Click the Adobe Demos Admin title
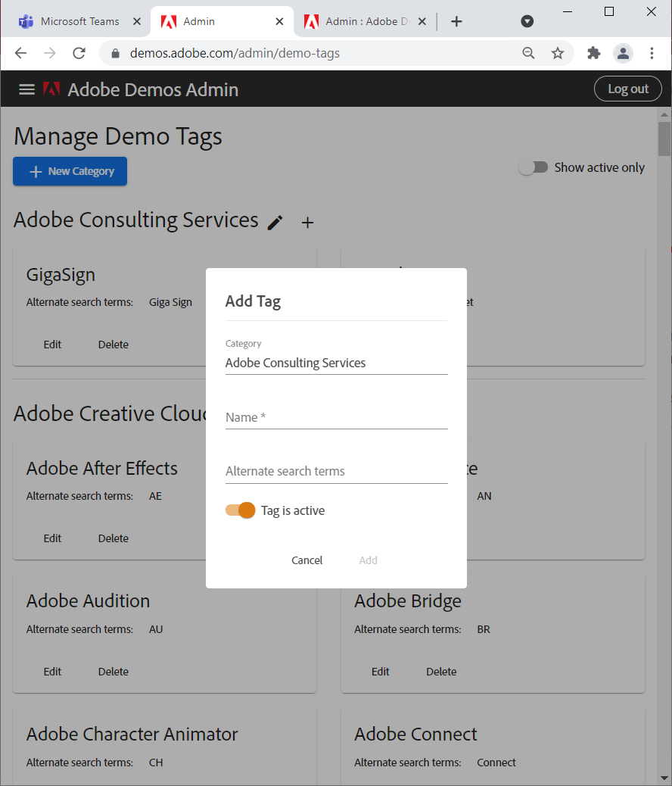 pyautogui.click(x=153, y=89)
